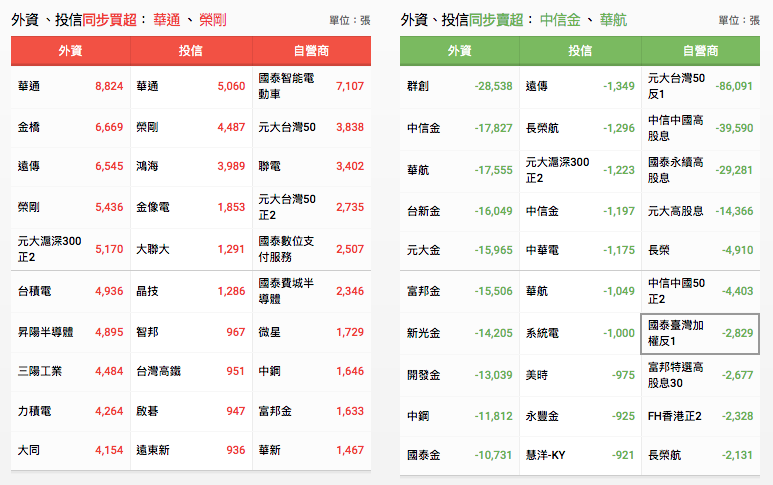The width and height of the screenshot is (773, 485).
Task: Click the red 自營商 column header
Action: (312, 51)
